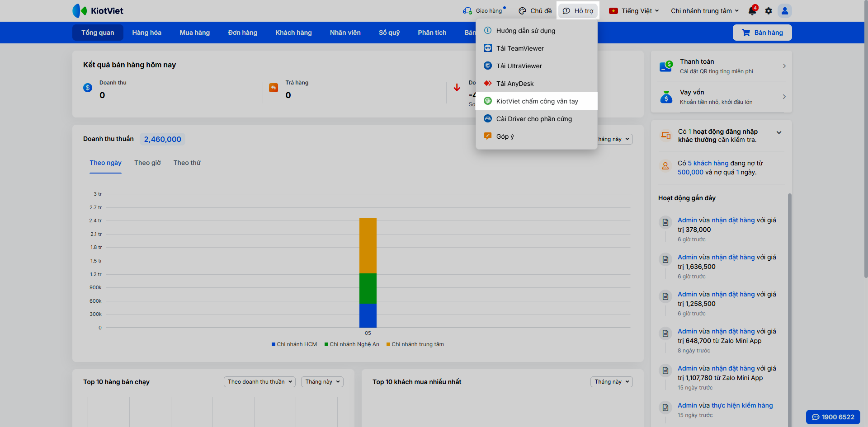This screenshot has height=427, width=868.
Task: Open the Đơn hàng menu
Action: click(243, 33)
